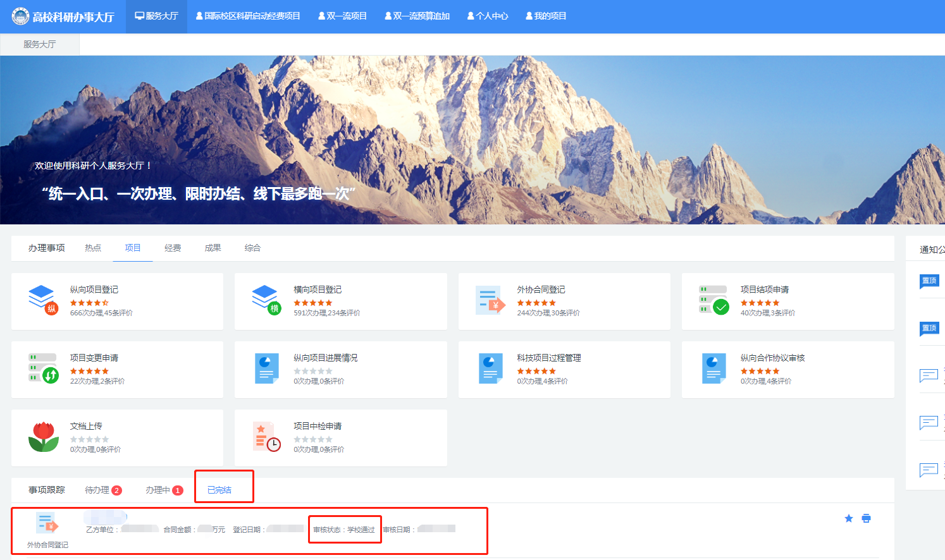Click the printer icon in tracking row
Viewport: 945px width, 560px height.
tap(867, 518)
